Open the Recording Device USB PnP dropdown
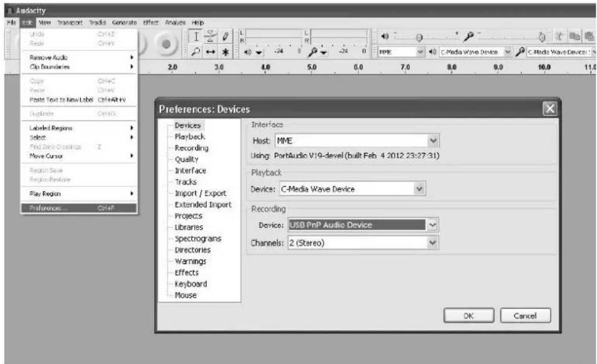 coord(363,225)
